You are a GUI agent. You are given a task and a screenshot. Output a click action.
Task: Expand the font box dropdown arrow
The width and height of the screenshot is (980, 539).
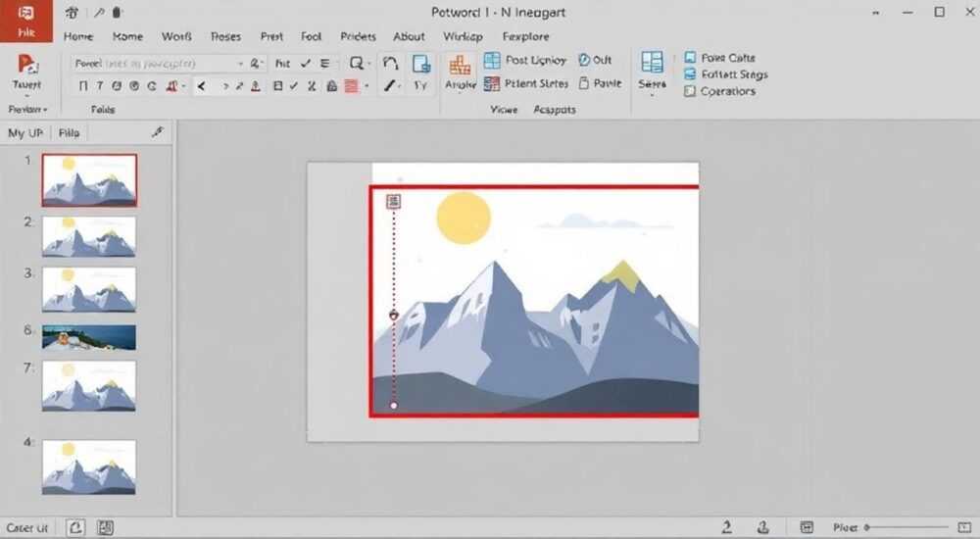tap(240, 64)
